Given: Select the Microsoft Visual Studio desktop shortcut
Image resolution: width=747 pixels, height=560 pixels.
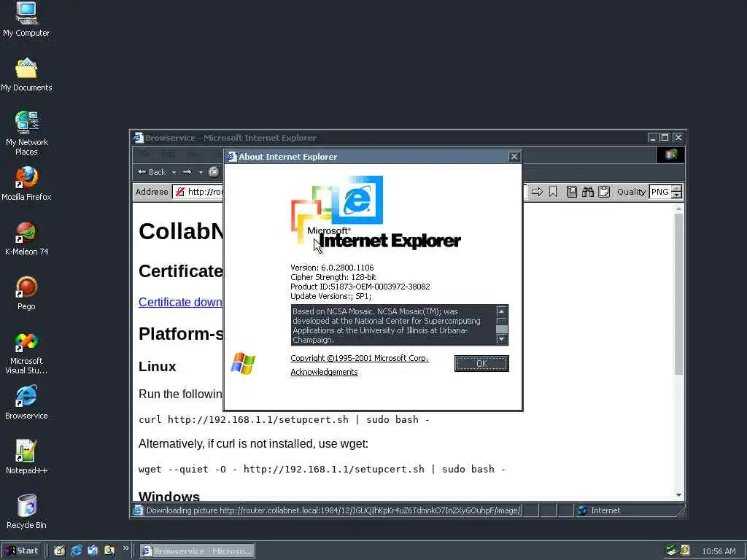Looking at the screenshot, I should [26, 353].
